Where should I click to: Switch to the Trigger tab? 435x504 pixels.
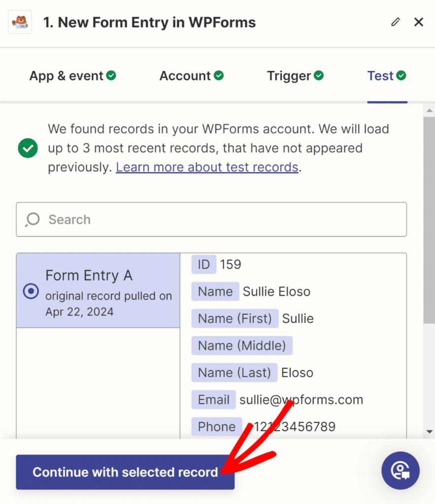point(291,75)
